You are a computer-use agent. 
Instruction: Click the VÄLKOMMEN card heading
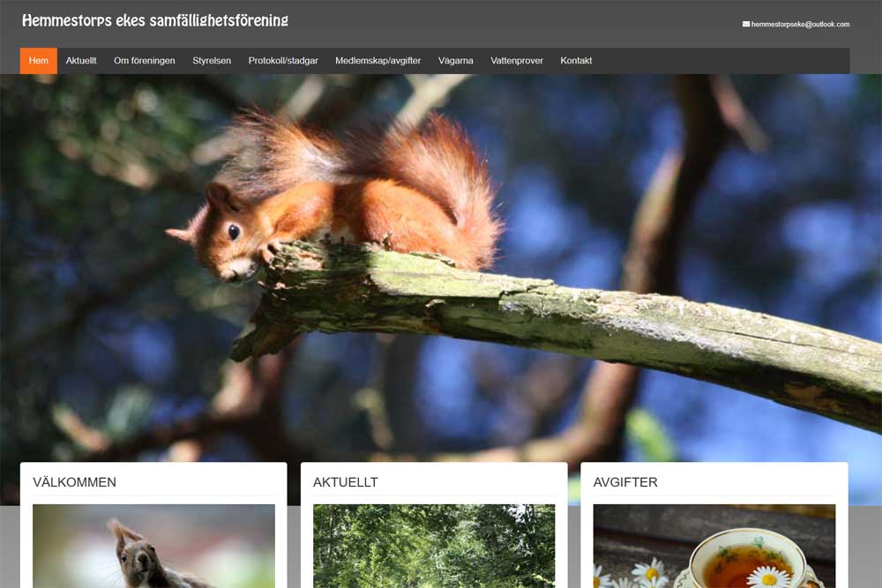pyautogui.click(x=75, y=482)
